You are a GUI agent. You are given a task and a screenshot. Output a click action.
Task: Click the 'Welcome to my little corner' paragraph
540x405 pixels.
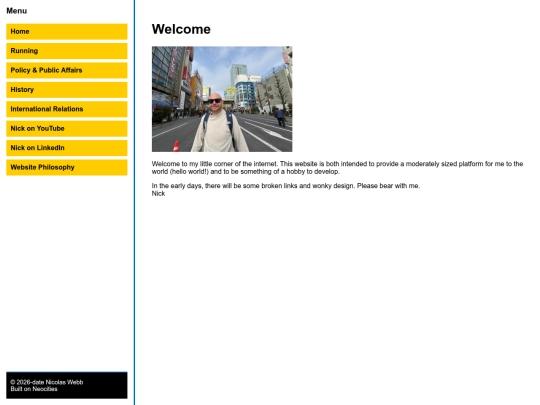point(338,168)
